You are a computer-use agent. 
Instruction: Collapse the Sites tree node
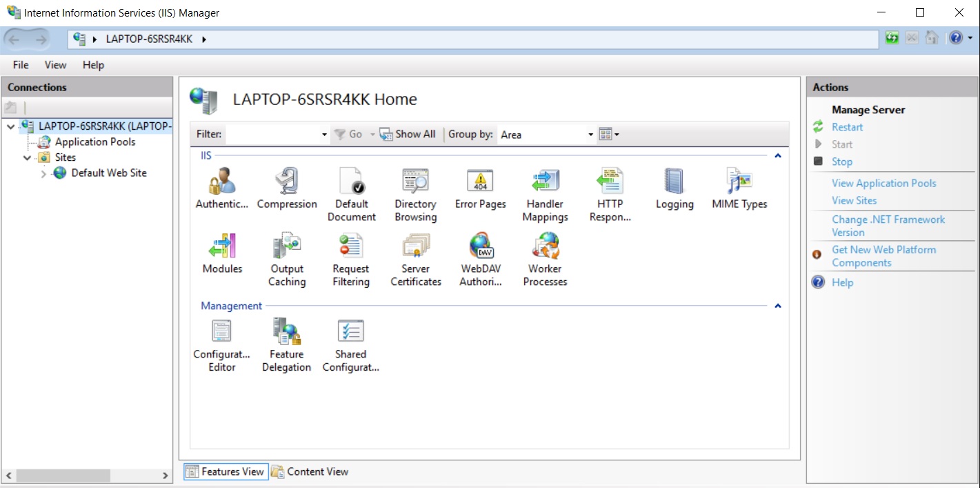coord(28,157)
